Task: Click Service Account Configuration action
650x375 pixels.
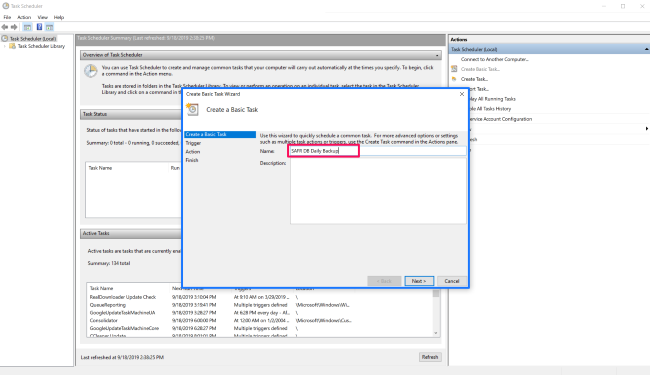Action: pyautogui.click(x=500, y=119)
